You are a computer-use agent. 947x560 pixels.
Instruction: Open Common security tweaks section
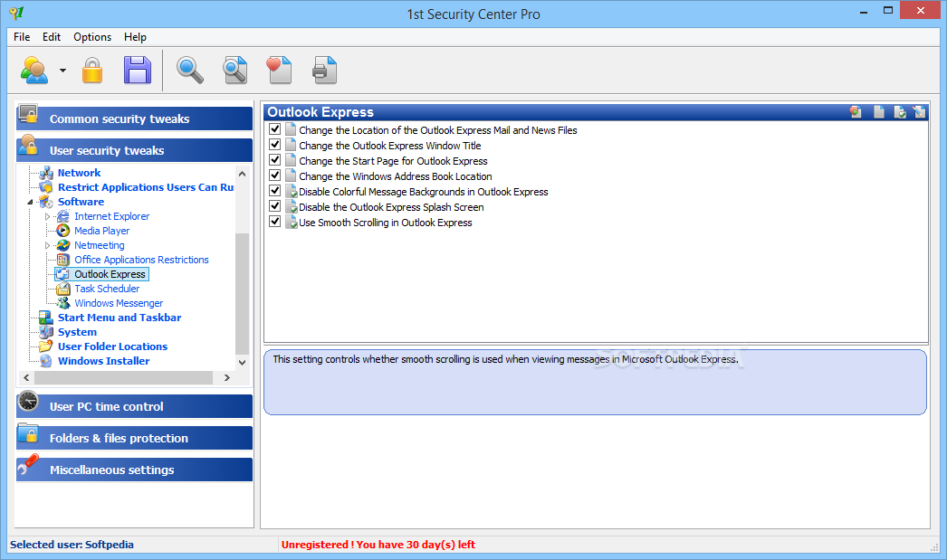[134, 119]
